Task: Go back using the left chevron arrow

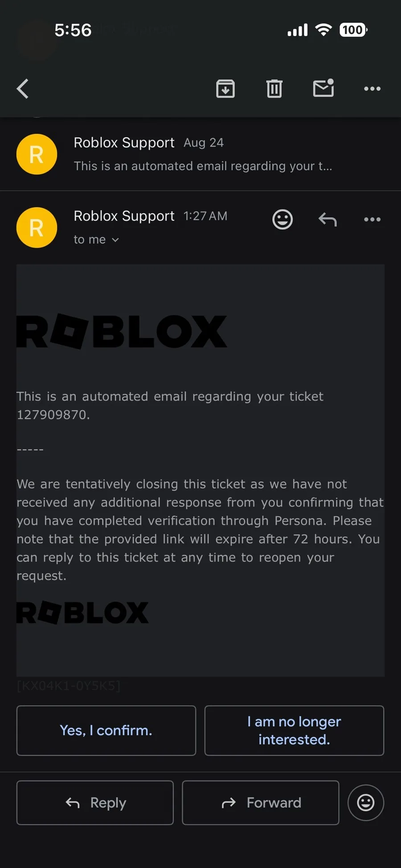Action: 23,89
